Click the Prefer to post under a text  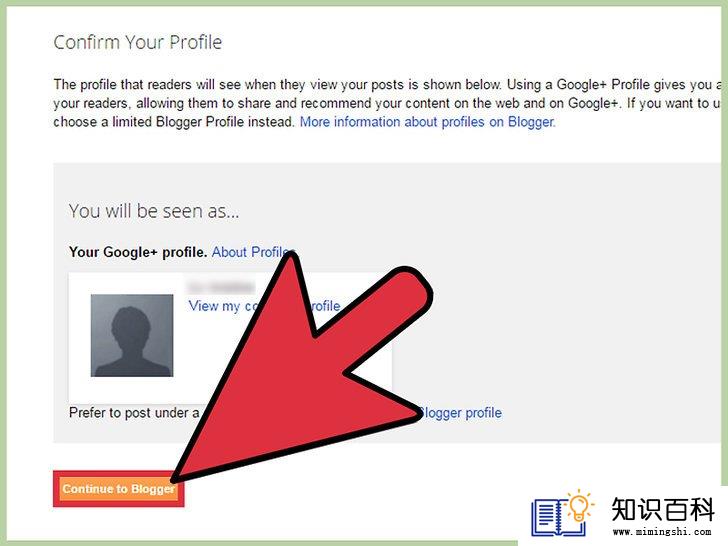click(134, 413)
